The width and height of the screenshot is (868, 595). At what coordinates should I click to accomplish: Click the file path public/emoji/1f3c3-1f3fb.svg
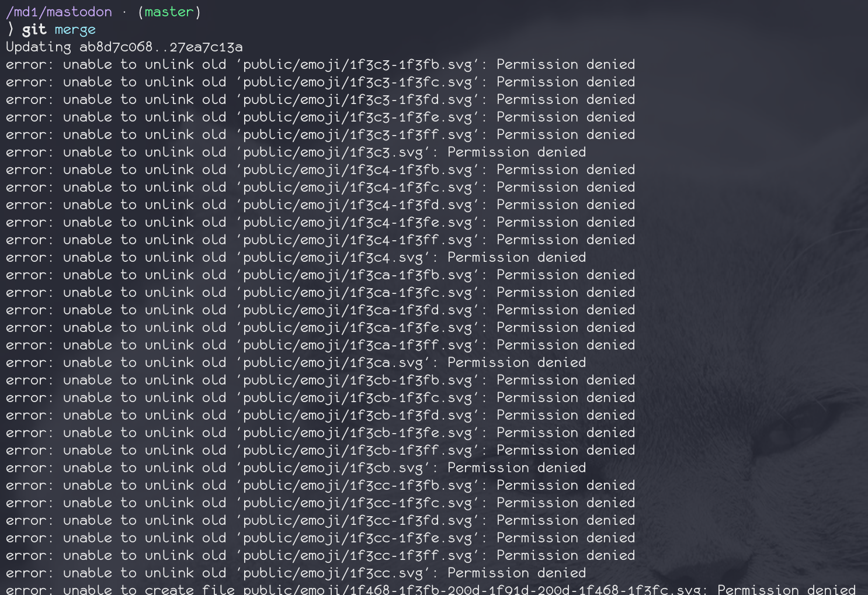click(357, 64)
